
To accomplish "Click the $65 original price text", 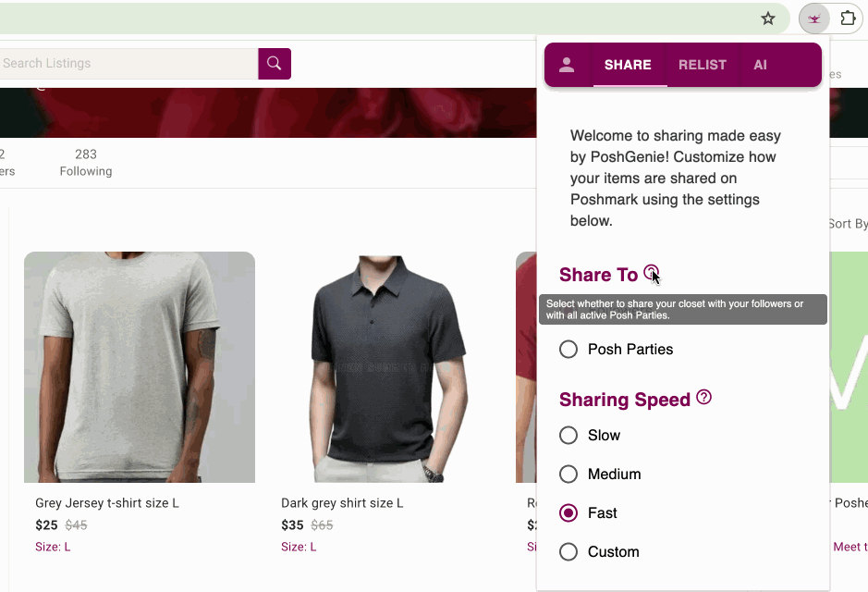I will click(x=323, y=525).
